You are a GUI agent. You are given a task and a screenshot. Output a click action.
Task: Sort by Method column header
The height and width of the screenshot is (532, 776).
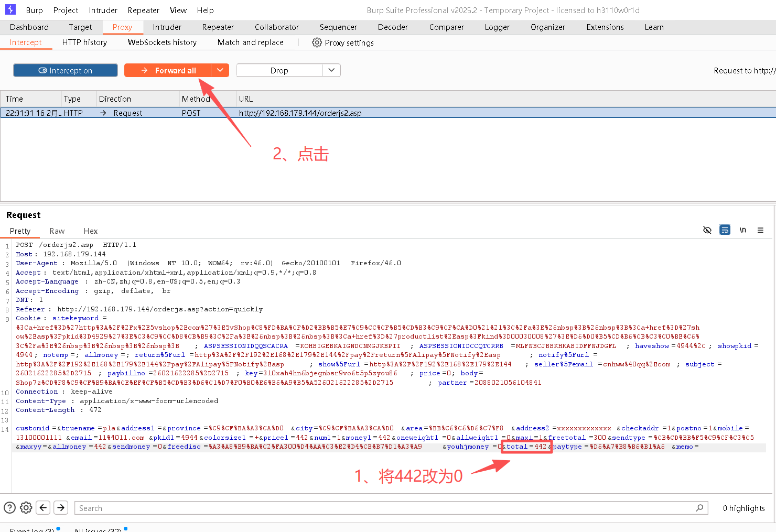(x=208, y=99)
